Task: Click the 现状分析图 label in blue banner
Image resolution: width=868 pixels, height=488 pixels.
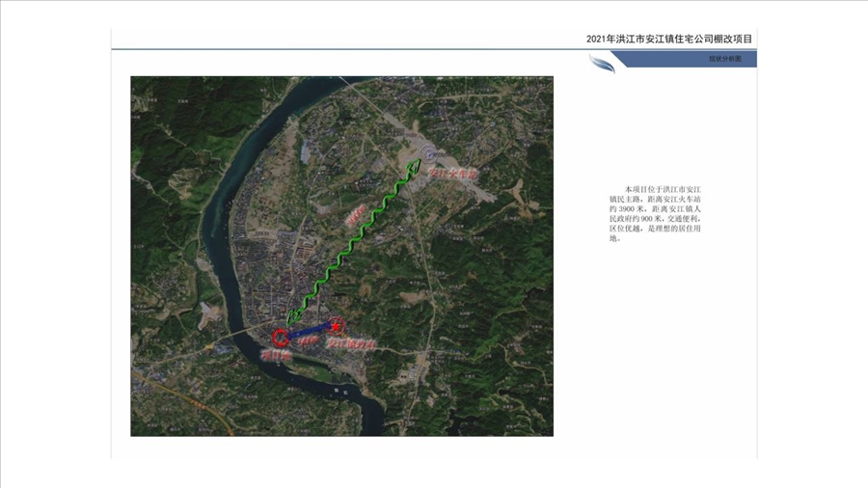Action: pos(725,59)
